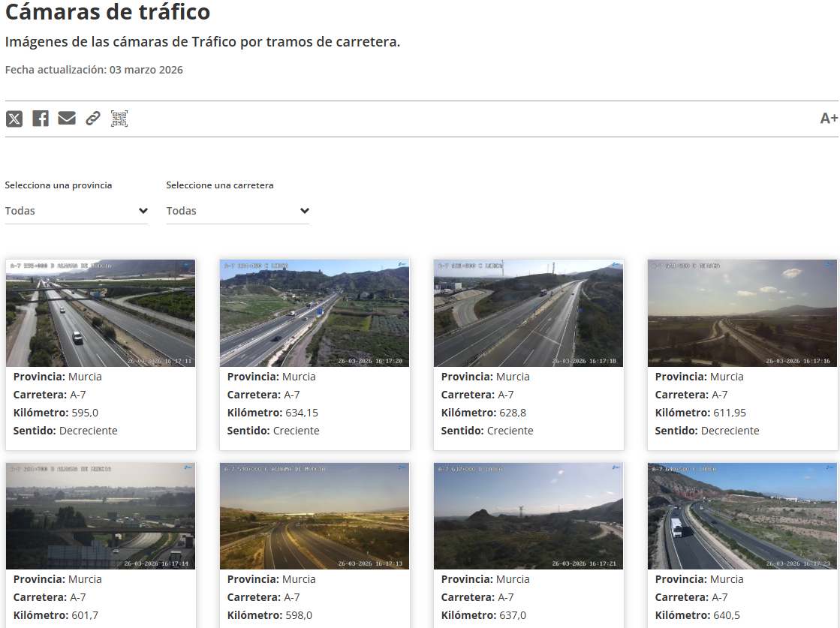Click chevron arrow of road selector
The width and height of the screenshot is (840, 628).
tap(304, 211)
